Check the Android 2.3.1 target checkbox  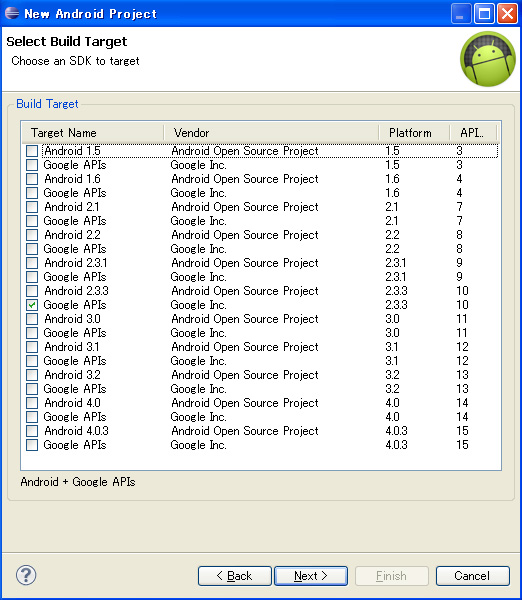pos(32,263)
